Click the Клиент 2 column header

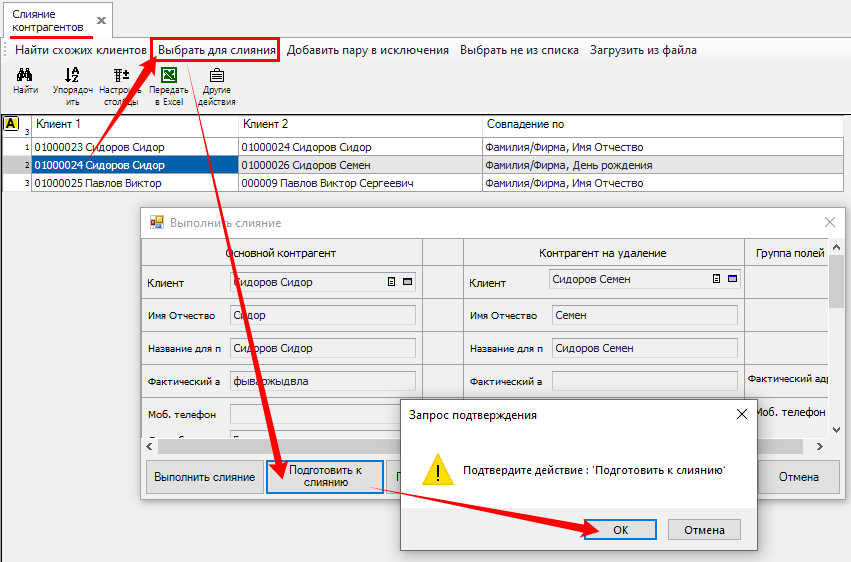point(360,124)
